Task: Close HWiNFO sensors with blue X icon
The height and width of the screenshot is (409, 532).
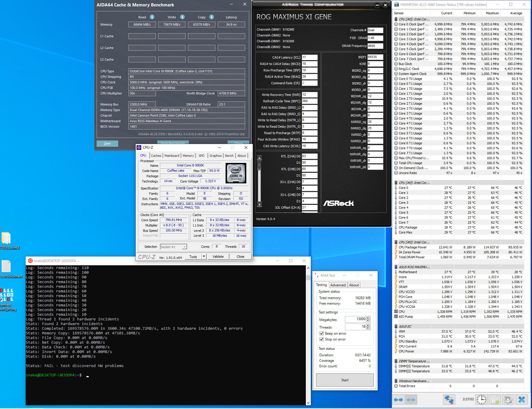Action: (521, 400)
